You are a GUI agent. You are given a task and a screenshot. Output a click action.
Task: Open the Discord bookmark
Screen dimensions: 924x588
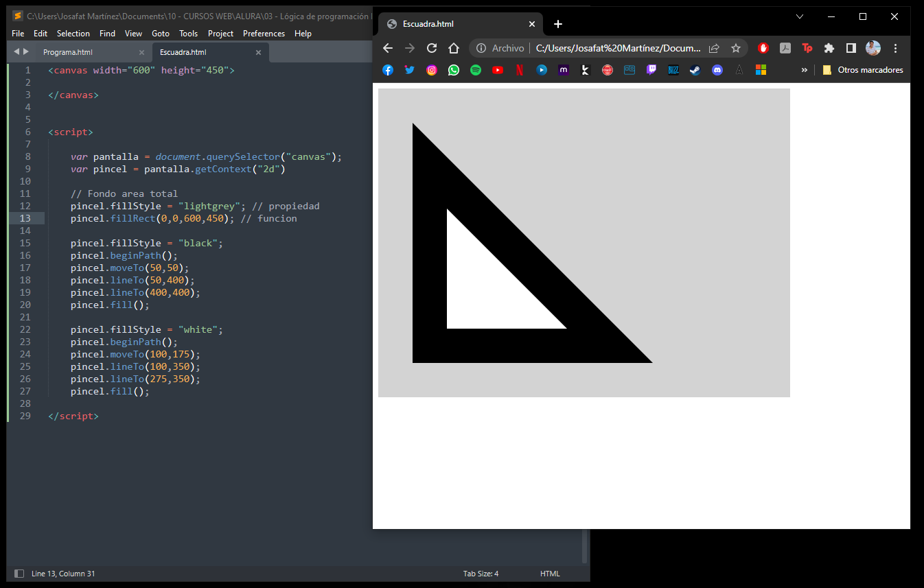click(717, 70)
